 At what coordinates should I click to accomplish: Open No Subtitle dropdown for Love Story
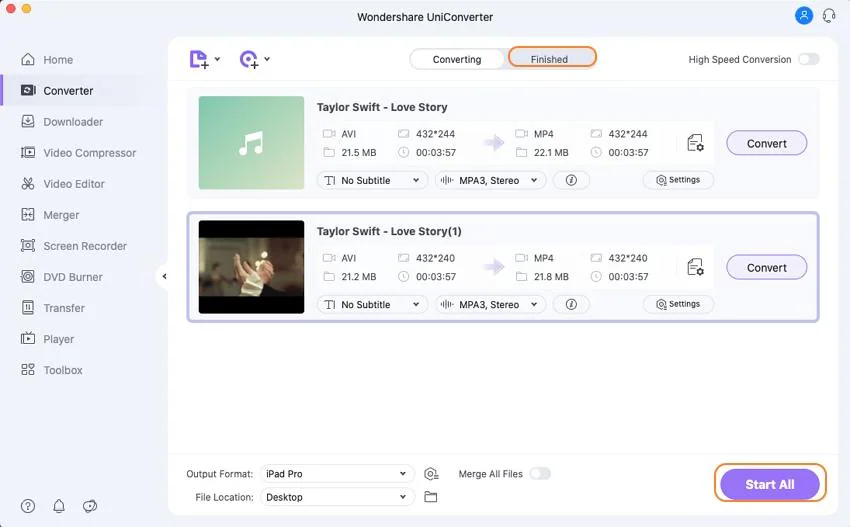[x=372, y=180]
